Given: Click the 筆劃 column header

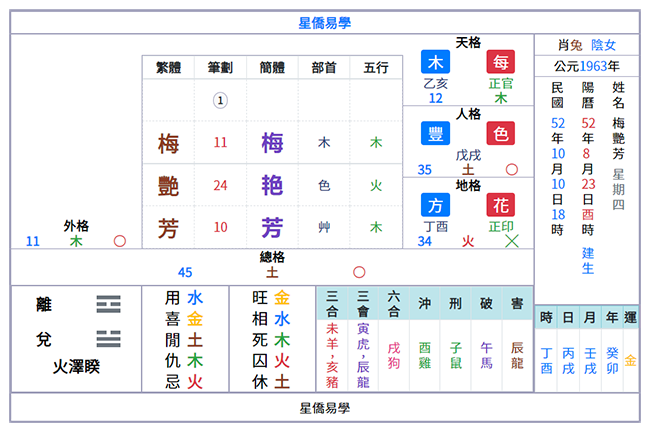Looking at the screenshot, I should 220,68.
